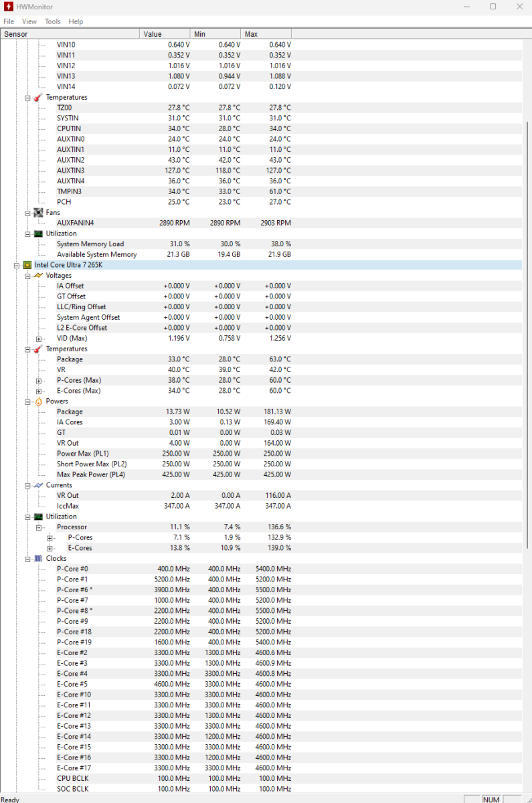Click the HWMonitor lightning app icon
Image resolution: width=532 pixels, height=803 pixels.
(7, 6)
